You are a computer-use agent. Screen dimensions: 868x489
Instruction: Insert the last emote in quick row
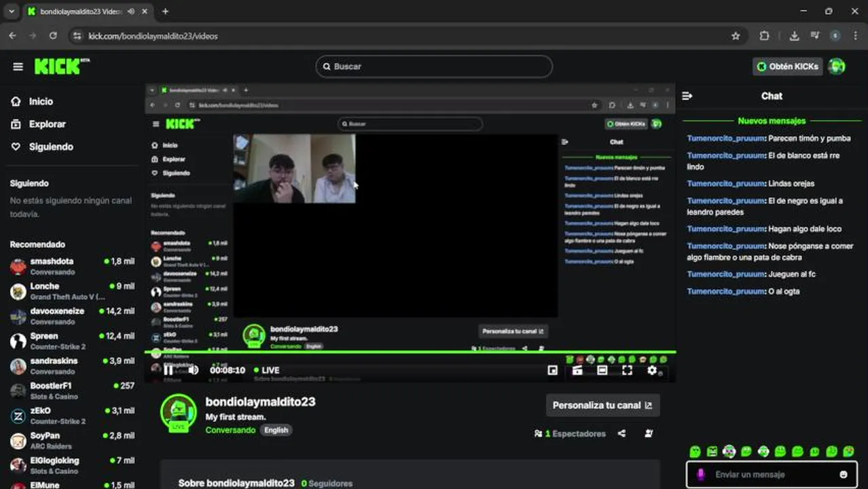coord(848,451)
